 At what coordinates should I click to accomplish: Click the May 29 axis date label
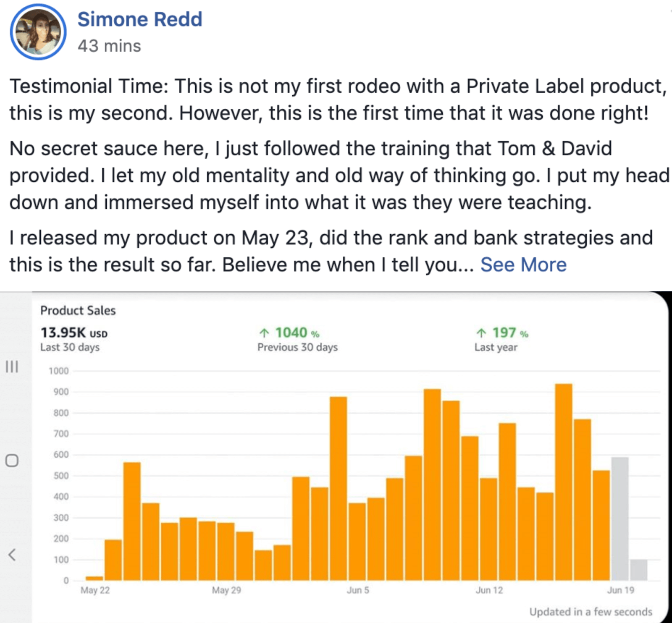[226, 590]
